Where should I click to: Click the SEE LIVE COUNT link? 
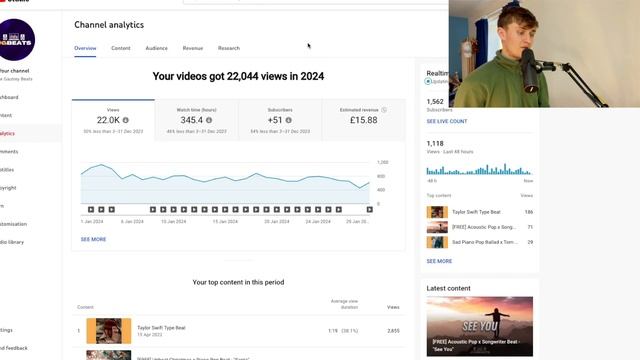point(447,121)
